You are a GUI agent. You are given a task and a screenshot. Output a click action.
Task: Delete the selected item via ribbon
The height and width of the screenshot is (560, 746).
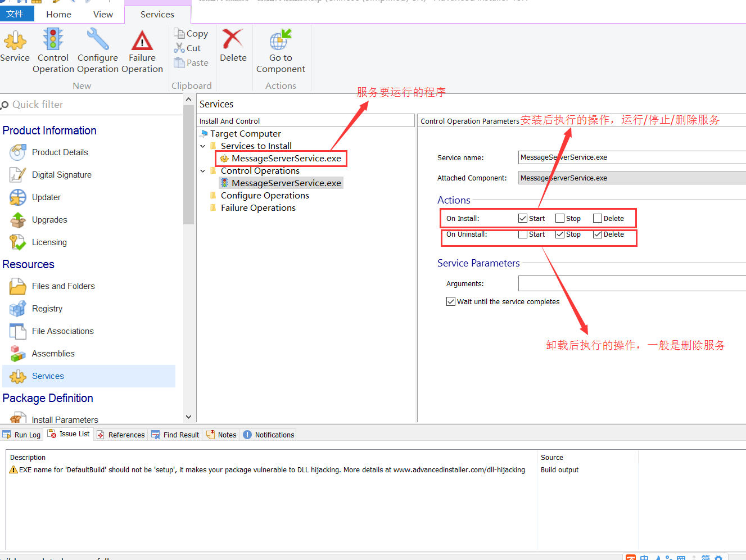coord(233,46)
